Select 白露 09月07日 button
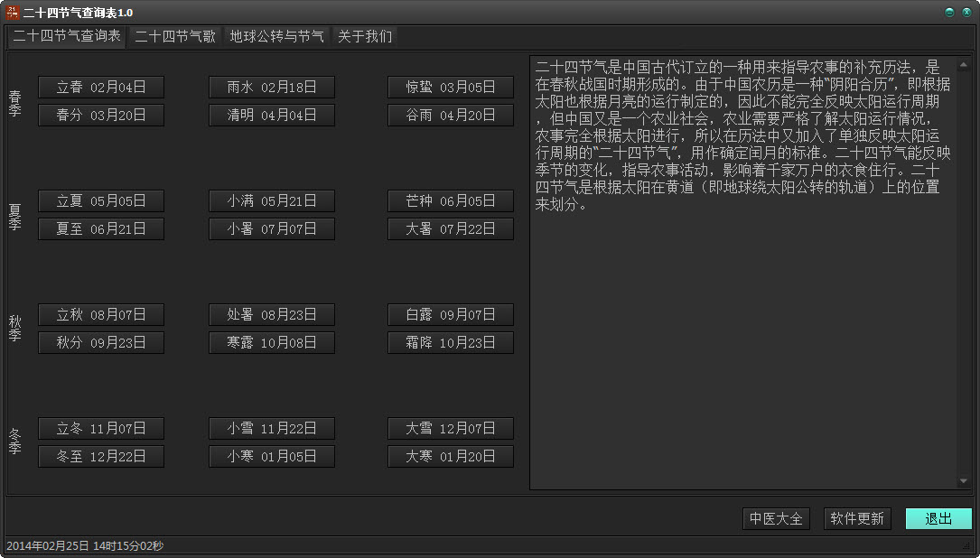Viewport: 980px width, 558px height. [451, 315]
